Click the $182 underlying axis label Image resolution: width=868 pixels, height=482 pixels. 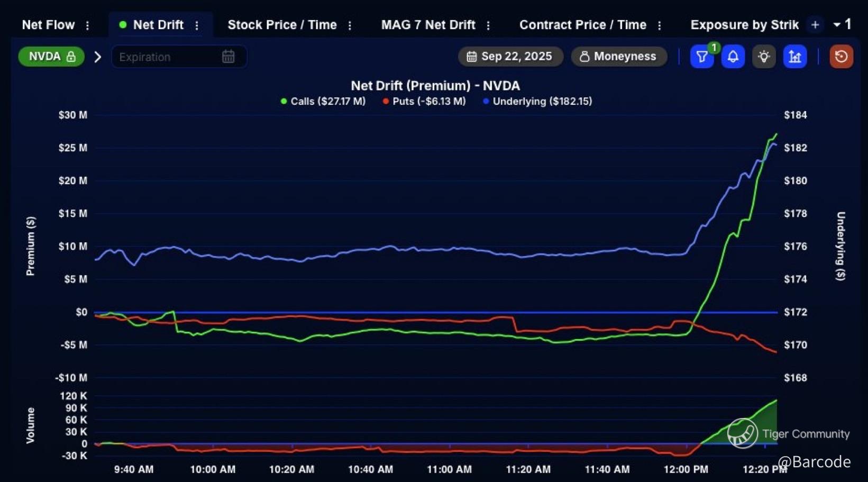pyautogui.click(x=796, y=148)
